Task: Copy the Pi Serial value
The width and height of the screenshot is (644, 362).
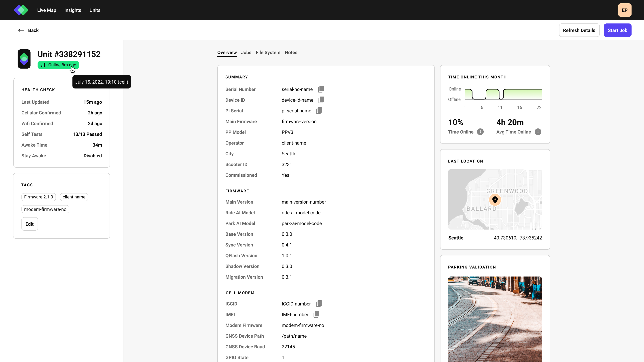Action: pos(319,110)
